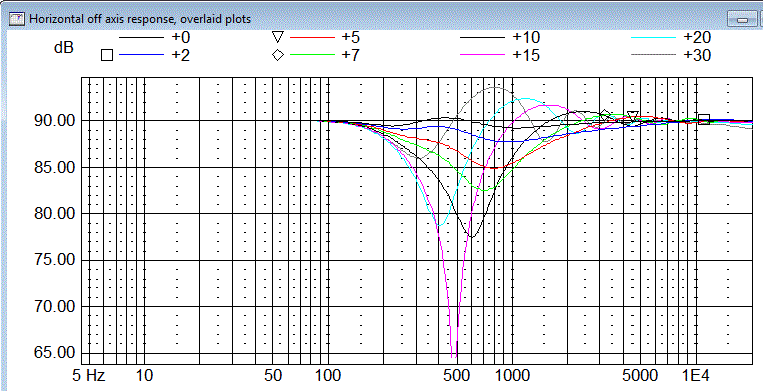Click the peak of the gray +30 curve

(x=495, y=88)
